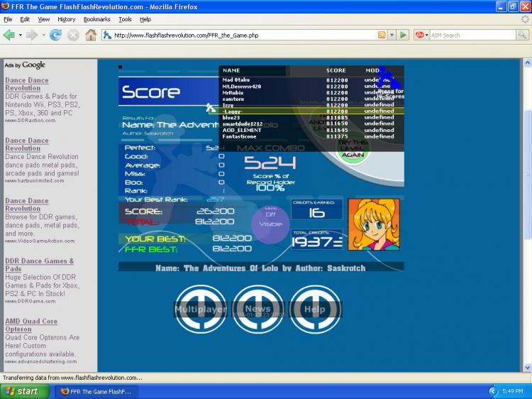Open the Home page icon
This screenshot has height=399, width=532.
tap(91, 35)
